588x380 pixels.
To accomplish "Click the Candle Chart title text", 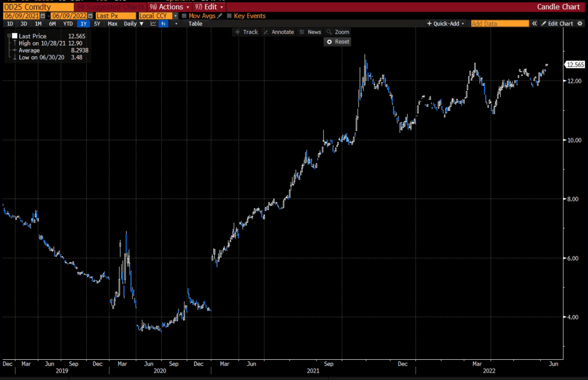I will [558, 7].
